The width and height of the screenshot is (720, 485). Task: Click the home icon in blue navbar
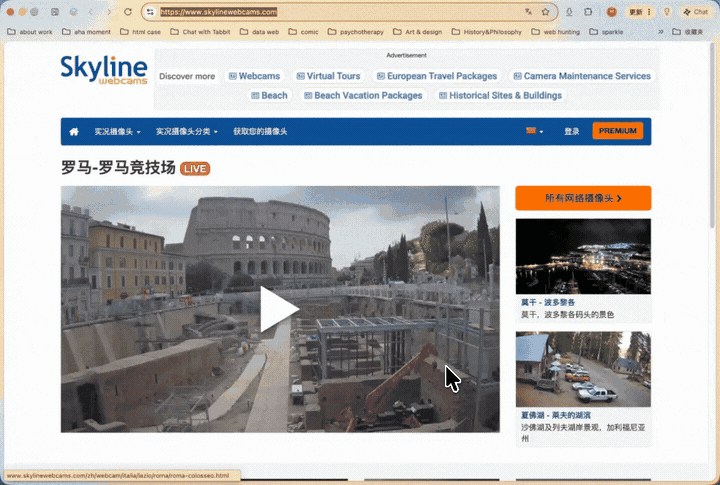tap(74, 132)
